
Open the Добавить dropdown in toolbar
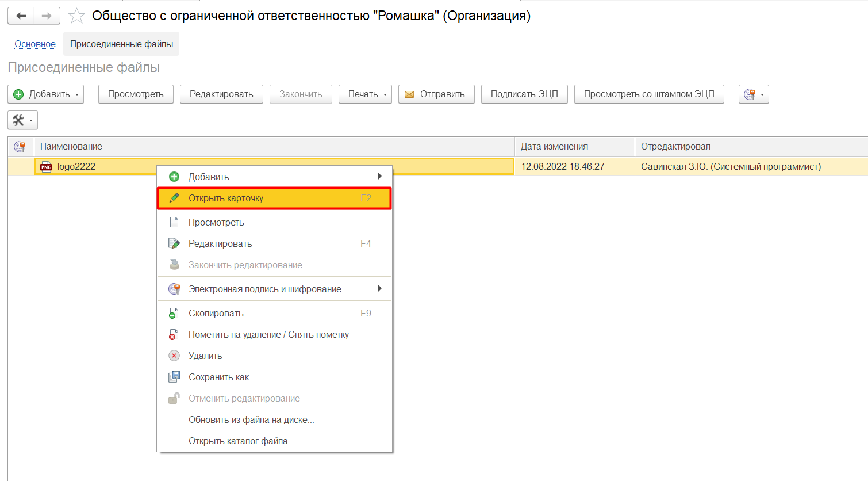[x=46, y=94]
